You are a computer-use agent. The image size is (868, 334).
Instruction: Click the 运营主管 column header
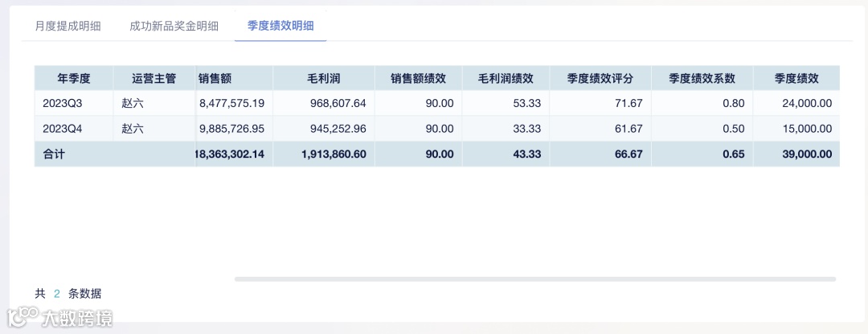click(x=154, y=79)
